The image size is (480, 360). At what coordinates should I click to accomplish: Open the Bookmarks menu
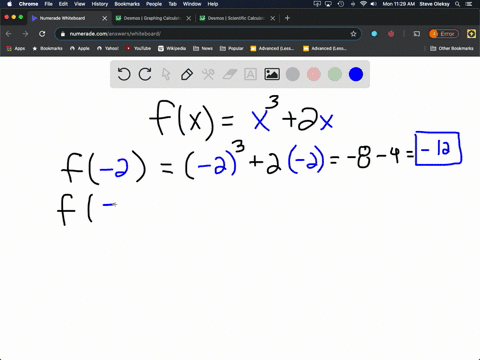coord(127,4)
